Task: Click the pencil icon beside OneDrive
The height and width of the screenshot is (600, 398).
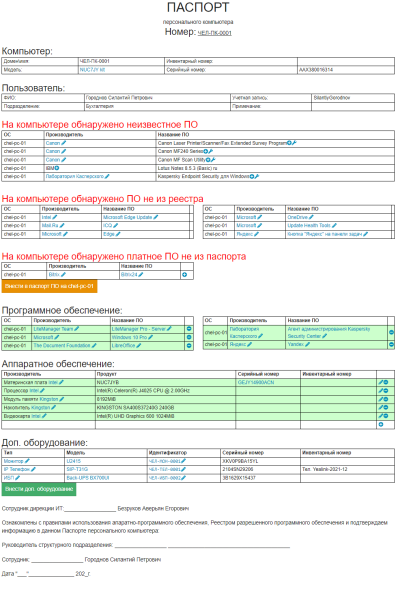Action: (x=311, y=217)
